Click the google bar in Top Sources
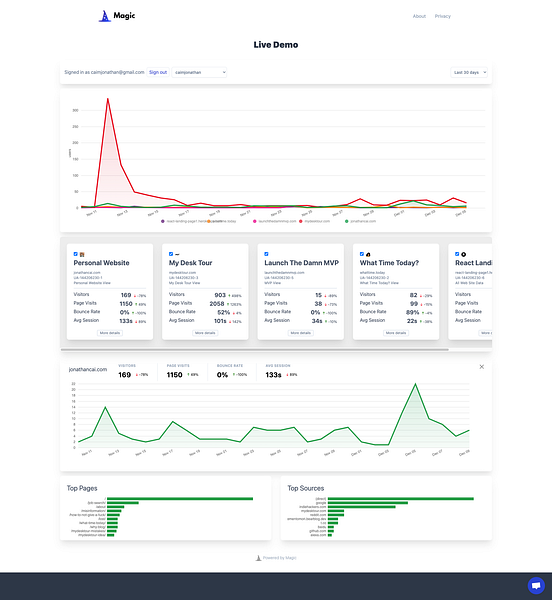552x600 pixels. [x=368, y=503]
